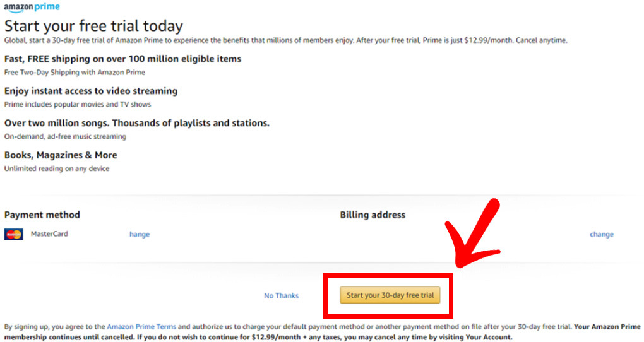
Task: Select the video streaming benefit heading
Action: (91, 91)
